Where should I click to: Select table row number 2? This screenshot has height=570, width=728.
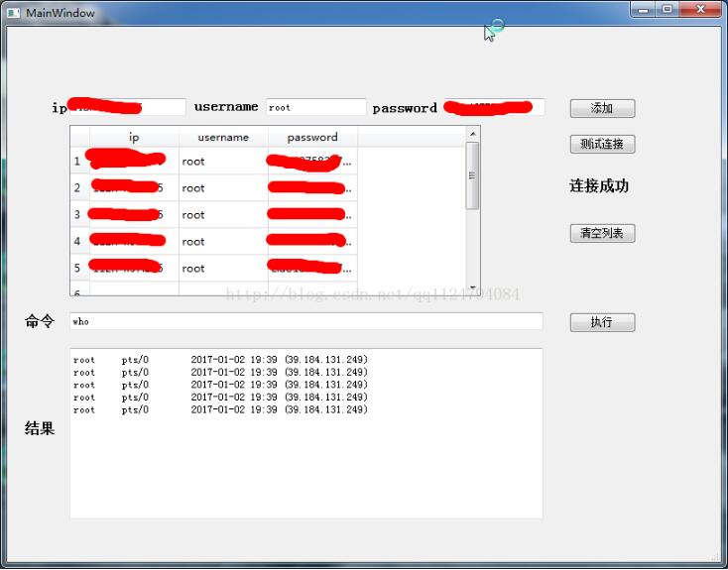(x=77, y=188)
